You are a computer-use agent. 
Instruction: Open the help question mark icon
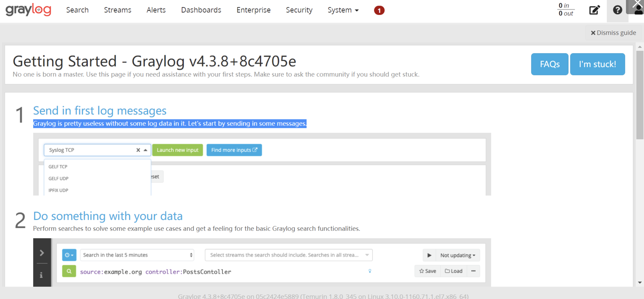tap(617, 10)
